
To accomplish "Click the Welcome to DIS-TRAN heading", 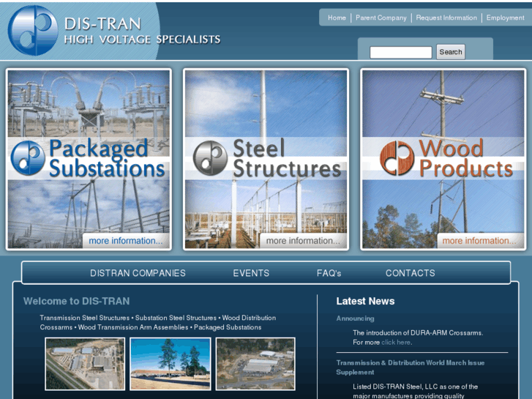I will (77, 301).
